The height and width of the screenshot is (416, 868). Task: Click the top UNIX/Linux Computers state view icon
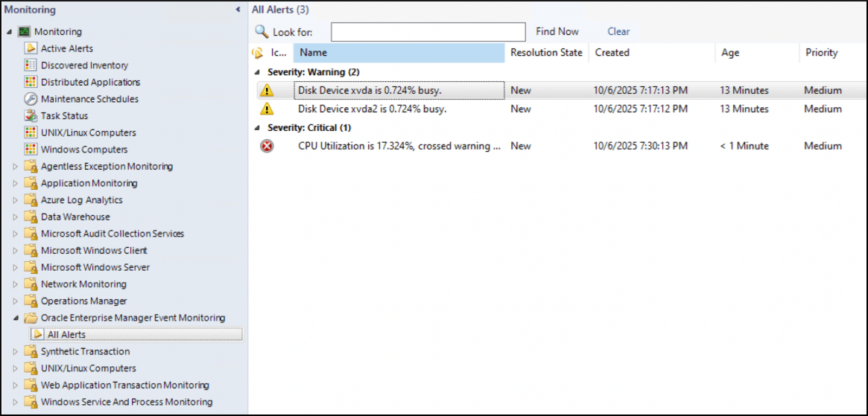[x=31, y=132]
